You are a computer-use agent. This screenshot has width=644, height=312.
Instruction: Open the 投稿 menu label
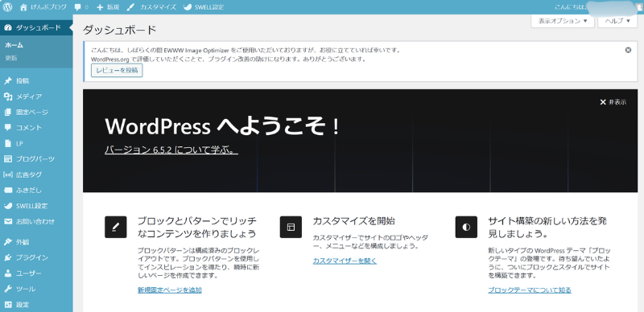coord(23,81)
